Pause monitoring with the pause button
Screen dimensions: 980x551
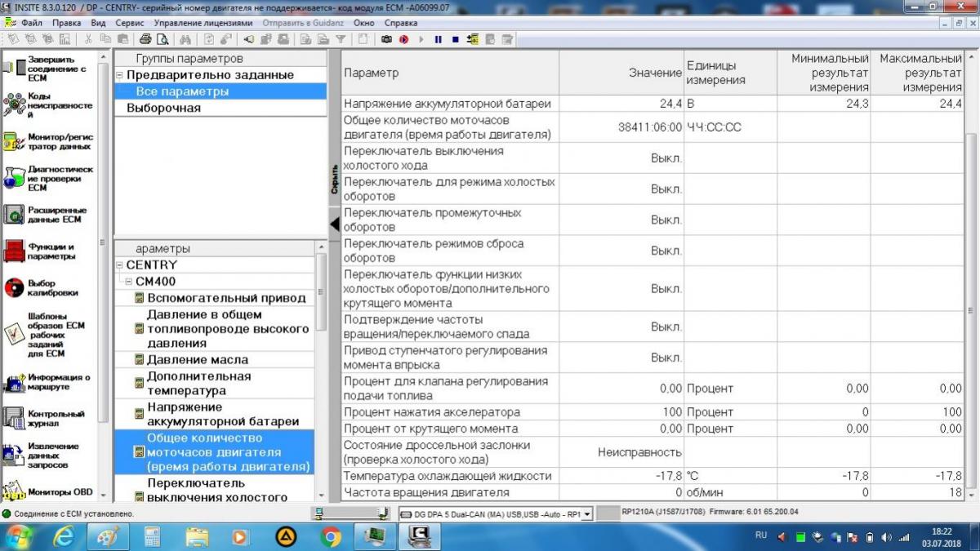coord(438,39)
